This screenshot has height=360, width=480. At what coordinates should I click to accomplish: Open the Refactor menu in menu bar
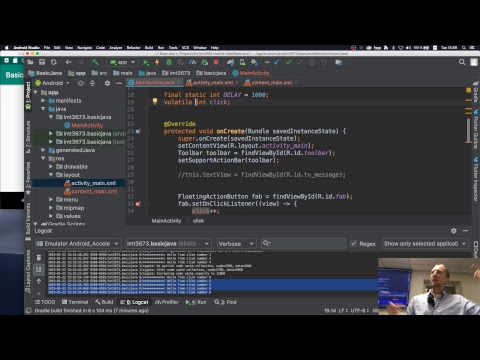[133, 48]
